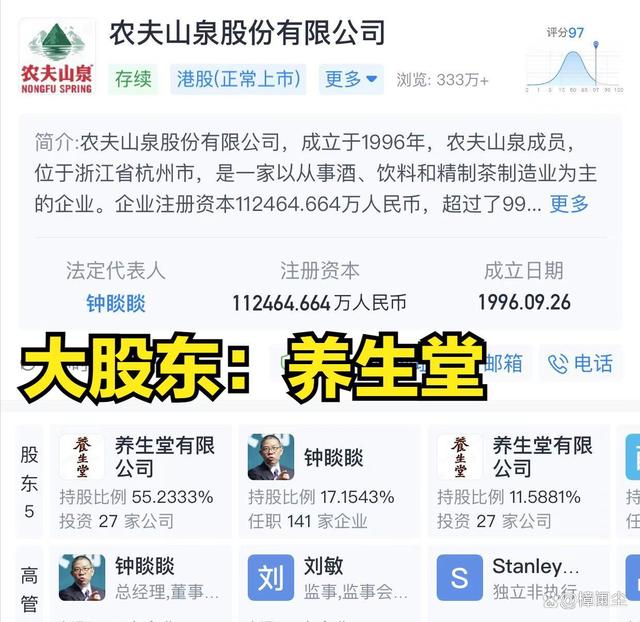Tap the 电话 contact button
Viewport: 640px width, 622px height.
pos(581,364)
